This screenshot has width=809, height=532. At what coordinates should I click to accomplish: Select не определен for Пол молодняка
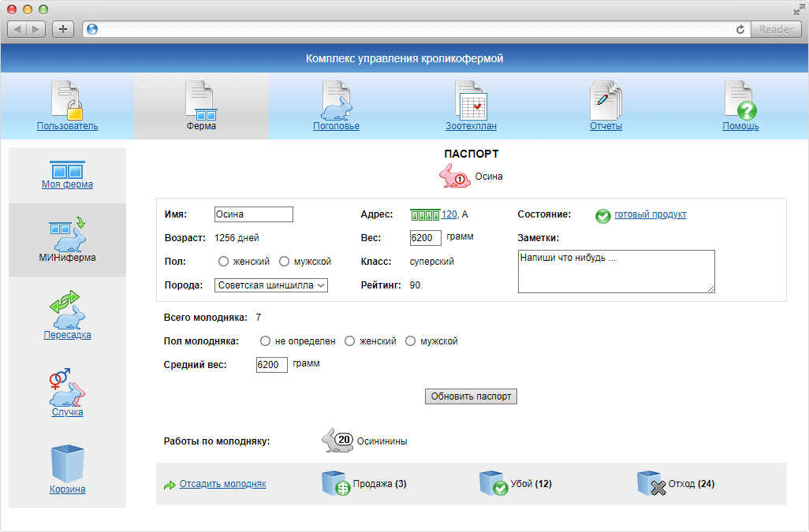click(x=265, y=340)
